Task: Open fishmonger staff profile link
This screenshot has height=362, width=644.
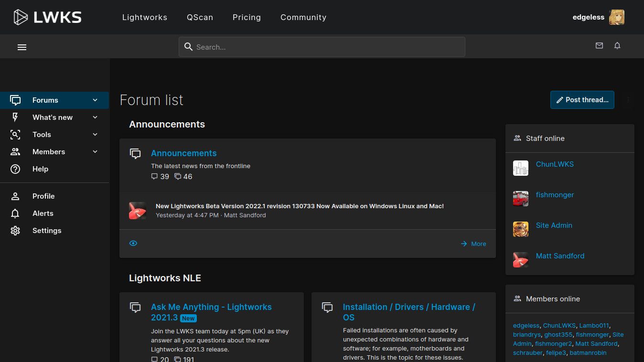Action: pos(555,195)
